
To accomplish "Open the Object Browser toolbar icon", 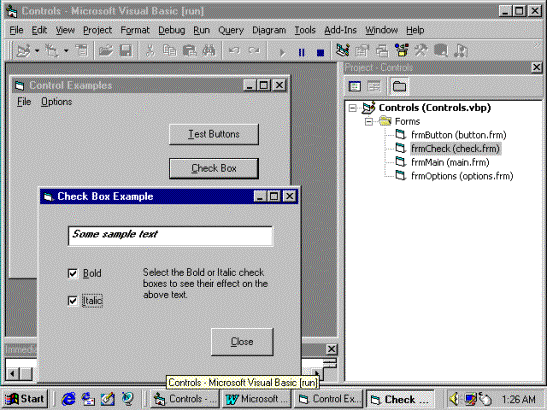I will [402, 51].
